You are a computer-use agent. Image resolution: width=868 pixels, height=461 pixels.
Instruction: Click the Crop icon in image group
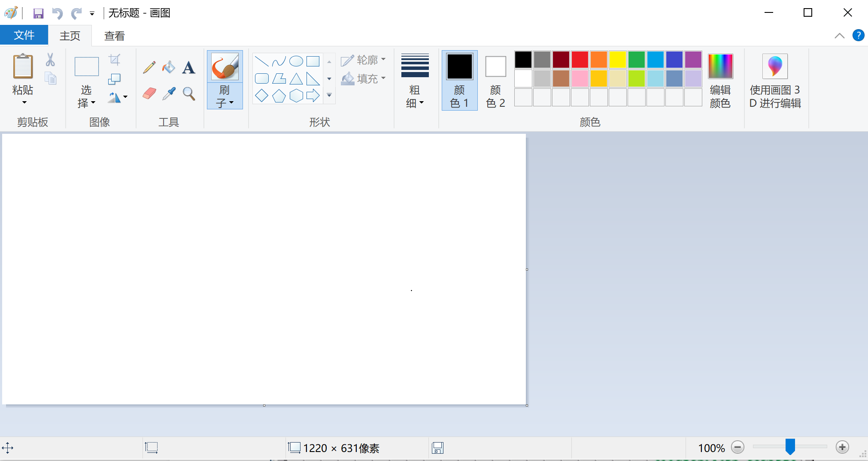pyautogui.click(x=115, y=60)
